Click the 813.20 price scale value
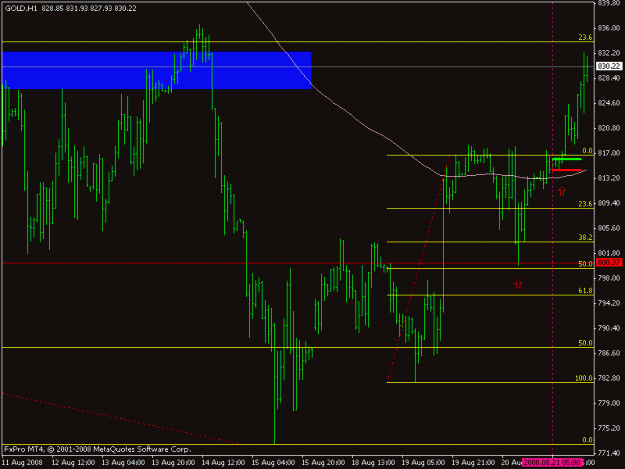The height and width of the screenshot is (469, 625). [x=609, y=178]
